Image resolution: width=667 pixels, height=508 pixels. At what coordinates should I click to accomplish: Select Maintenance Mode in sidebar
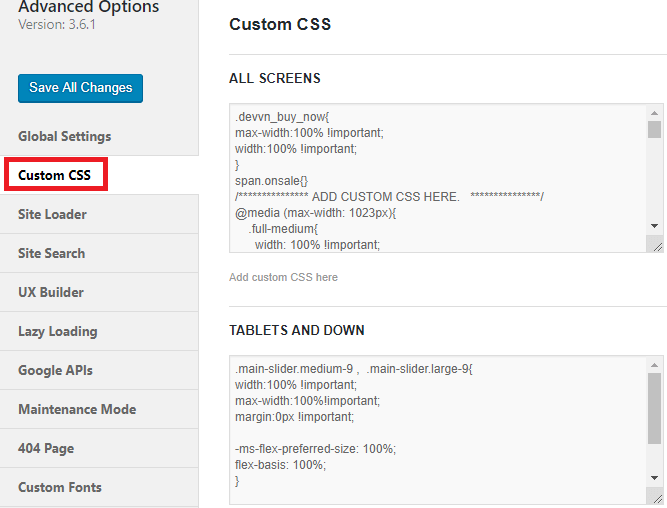click(99, 409)
